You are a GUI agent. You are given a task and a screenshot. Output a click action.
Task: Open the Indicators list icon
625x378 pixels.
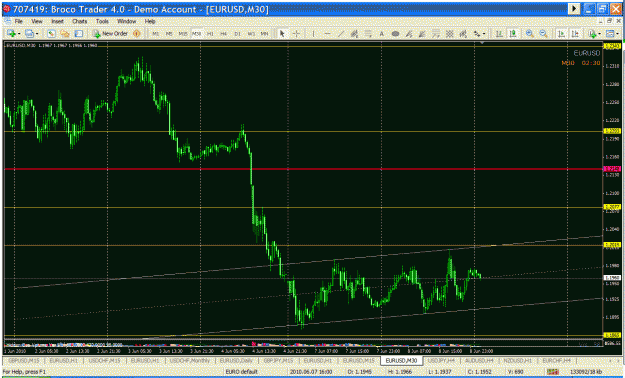(592, 34)
